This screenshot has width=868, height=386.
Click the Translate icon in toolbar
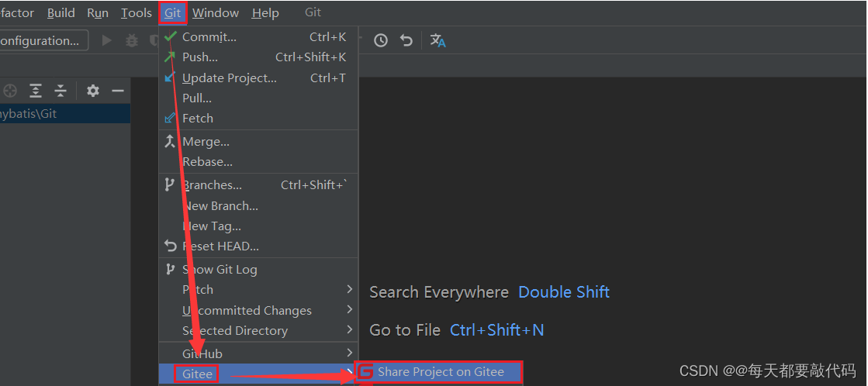click(437, 40)
